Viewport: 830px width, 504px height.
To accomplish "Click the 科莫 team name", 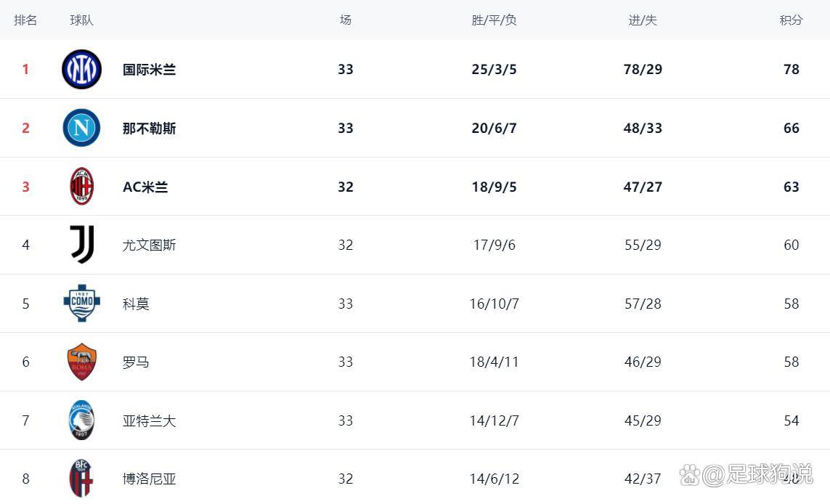I will (136, 304).
